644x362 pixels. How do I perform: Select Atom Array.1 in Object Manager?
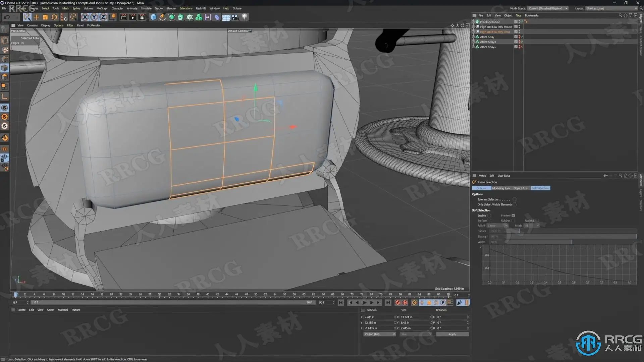(x=488, y=42)
